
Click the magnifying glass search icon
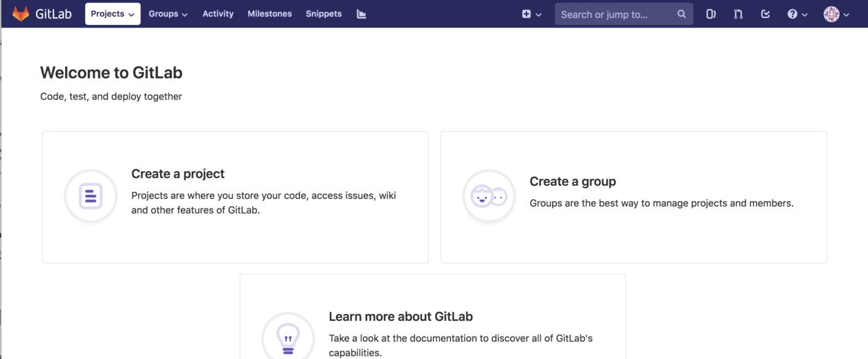pyautogui.click(x=682, y=14)
